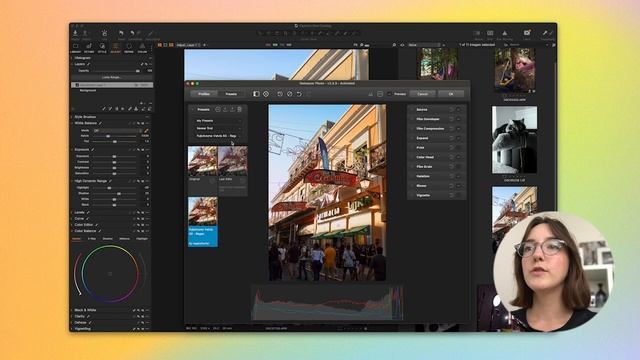Reset the Color Head section
Image resolution: width=640 pixels, height=360 pixels.
coord(451,157)
